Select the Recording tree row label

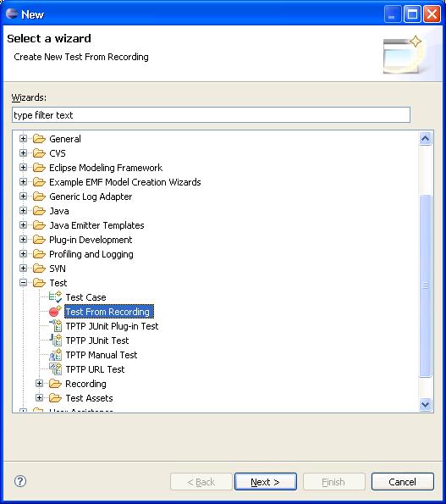85,384
